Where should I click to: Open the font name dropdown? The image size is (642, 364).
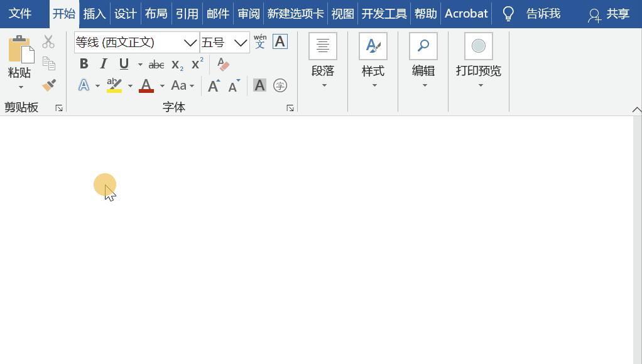click(x=190, y=41)
